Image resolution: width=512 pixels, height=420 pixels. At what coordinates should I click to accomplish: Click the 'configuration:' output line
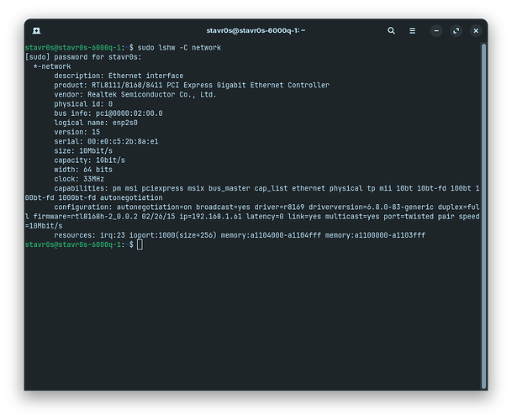pyautogui.click(x=252, y=207)
